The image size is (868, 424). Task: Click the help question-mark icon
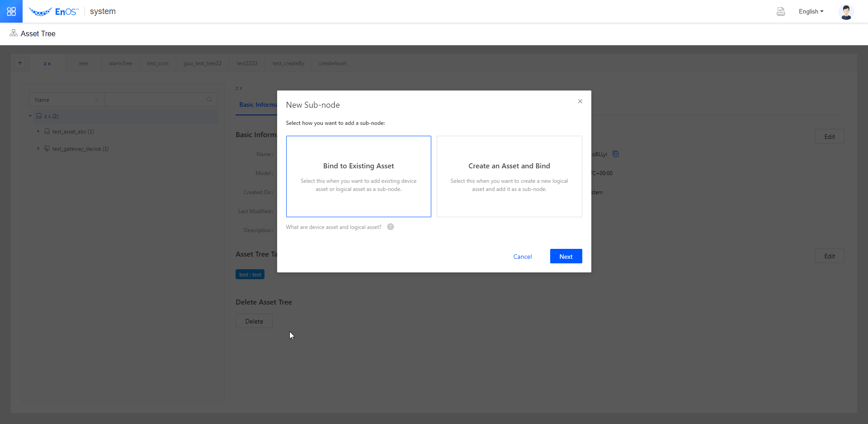(x=391, y=227)
